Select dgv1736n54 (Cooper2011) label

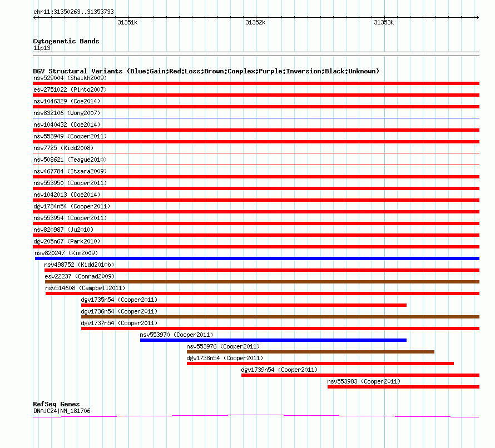click(119, 311)
